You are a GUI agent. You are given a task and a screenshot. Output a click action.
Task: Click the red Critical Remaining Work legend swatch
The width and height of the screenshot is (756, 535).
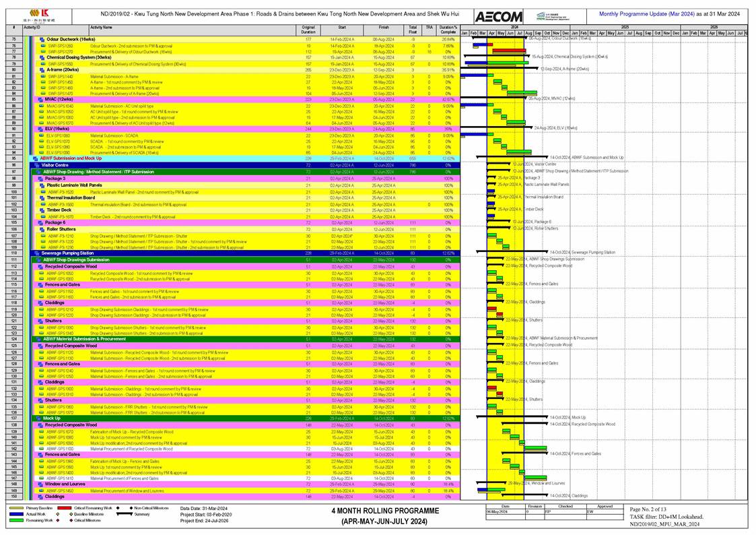[57, 508]
